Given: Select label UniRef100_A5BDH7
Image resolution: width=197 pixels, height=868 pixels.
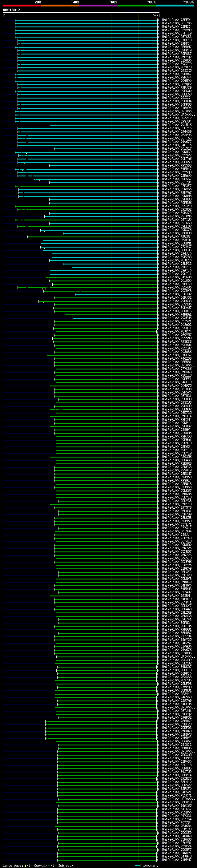Looking at the screenshot, I should tap(176, 47).
